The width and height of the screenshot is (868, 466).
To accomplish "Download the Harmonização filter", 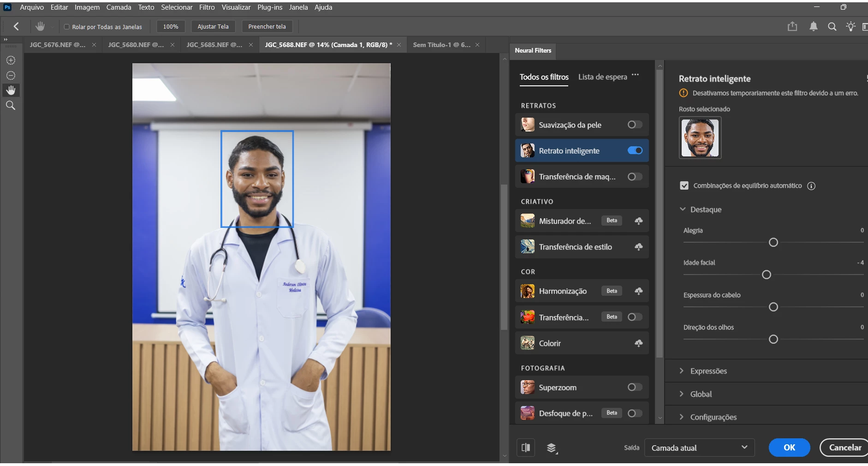I will [638, 291].
